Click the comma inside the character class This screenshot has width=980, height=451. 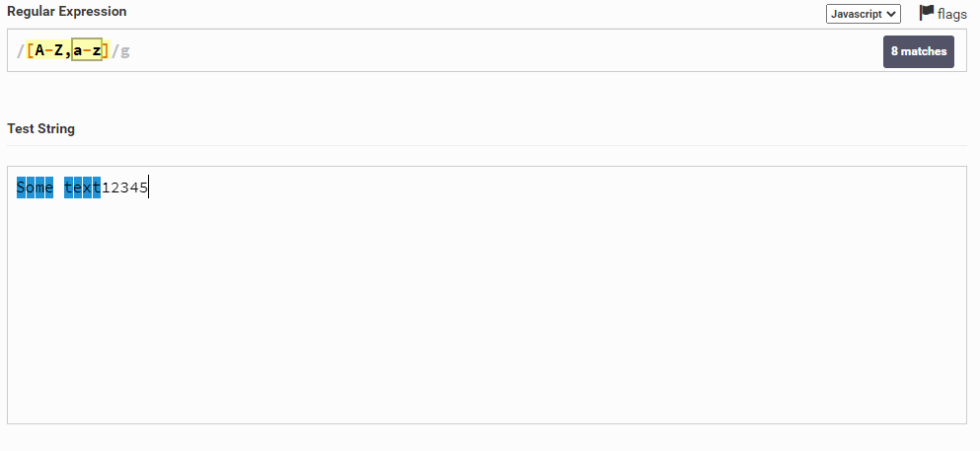pos(68,51)
